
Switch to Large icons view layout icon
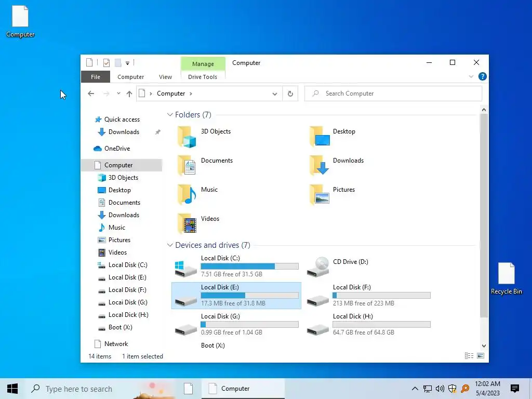coord(481,355)
